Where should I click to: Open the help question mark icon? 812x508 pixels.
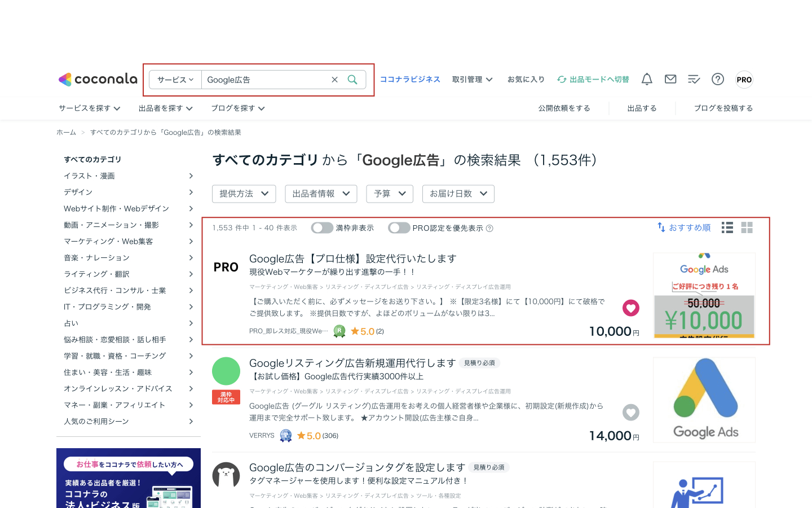tap(717, 79)
